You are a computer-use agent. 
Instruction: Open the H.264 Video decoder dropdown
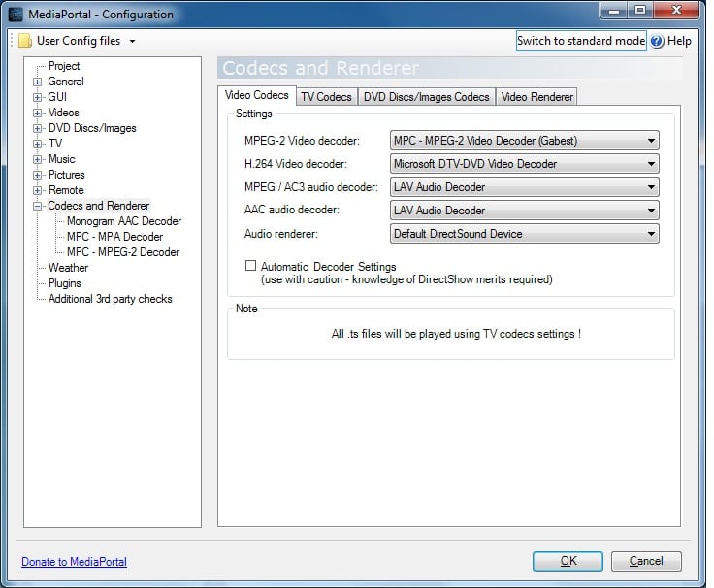[x=524, y=164]
